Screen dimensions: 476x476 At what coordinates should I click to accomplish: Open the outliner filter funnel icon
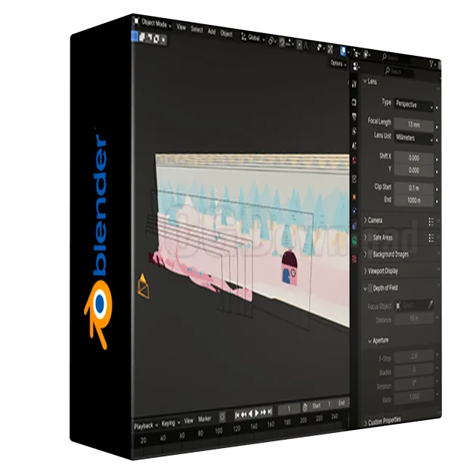pos(431,64)
